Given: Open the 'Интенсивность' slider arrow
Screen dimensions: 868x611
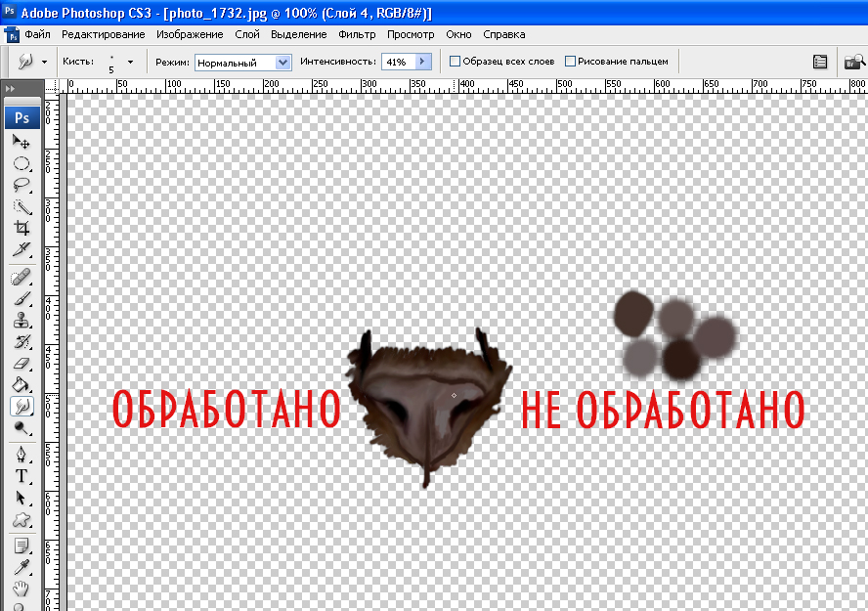Looking at the screenshot, I should coord(422,62).
